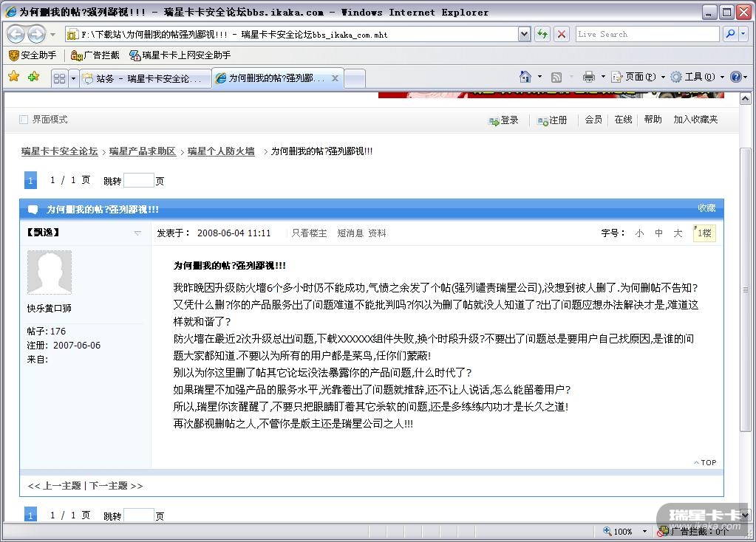The height and width of the screenshot is (542, 756).
Task: Click the browser Forward arrow button
Action: click(x=37, y=34)
